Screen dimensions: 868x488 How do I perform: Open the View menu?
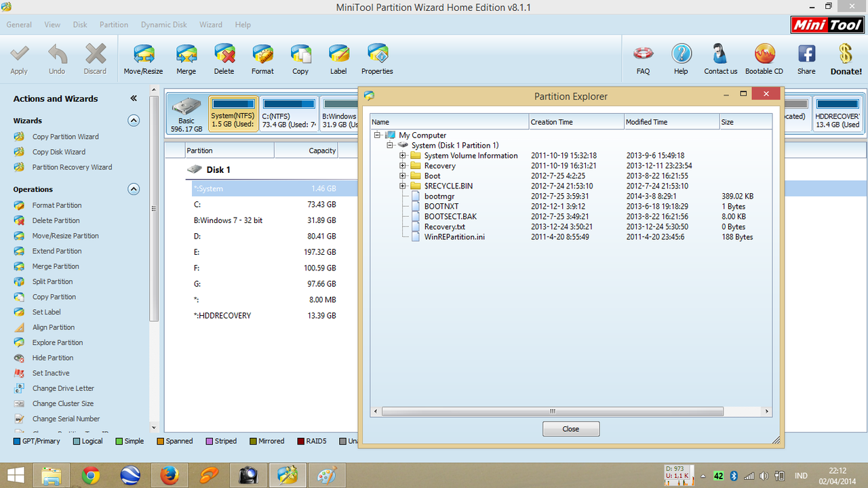[52, 24]
